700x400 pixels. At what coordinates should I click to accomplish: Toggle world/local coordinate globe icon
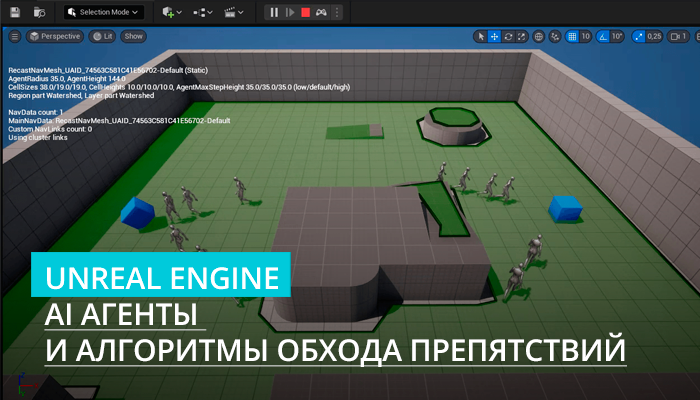539,37
